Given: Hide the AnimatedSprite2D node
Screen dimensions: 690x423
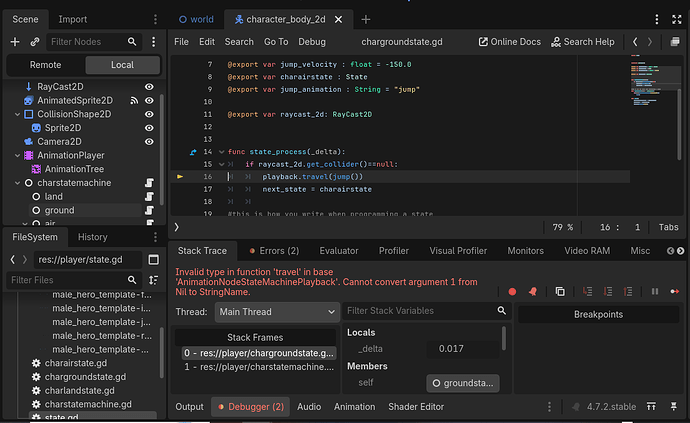Looking at the screenshot, I should [150, 100].
